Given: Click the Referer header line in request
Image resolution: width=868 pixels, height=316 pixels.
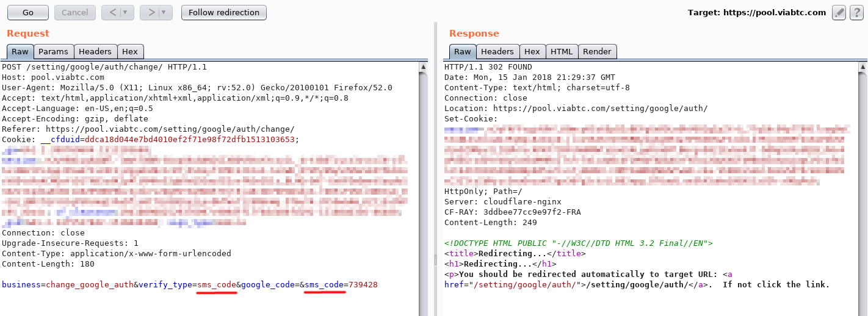Looking at the screenshot, I should (x=148, y=129).
